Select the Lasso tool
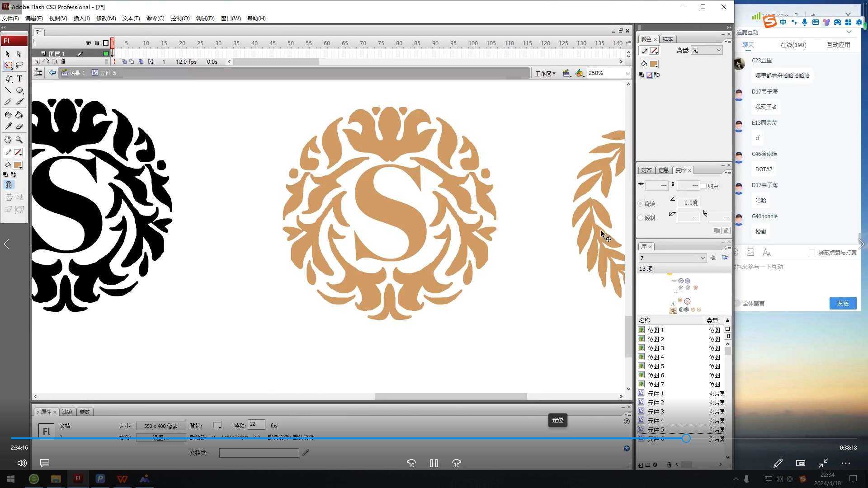868x488 pixels. pyautogui.click(x=19, y=66)
